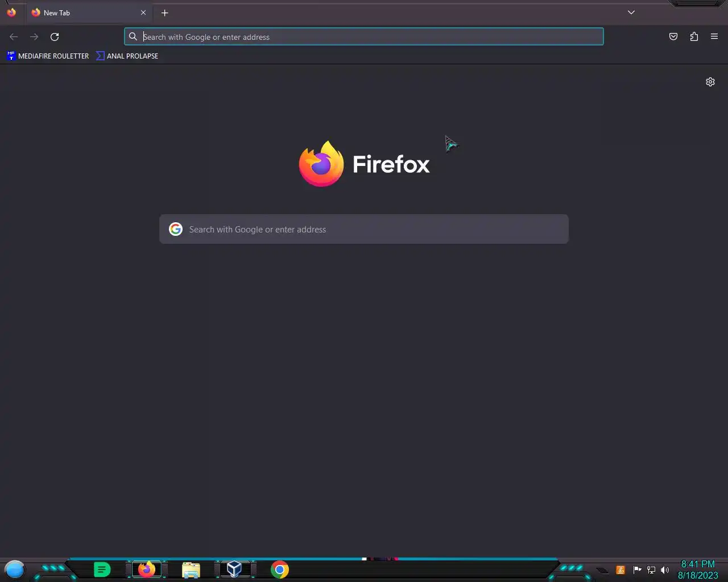Screen dimensions: 728x582
Task: Open the Action Center flag icon
Action: pyautogui.click(x=637, y=569)
